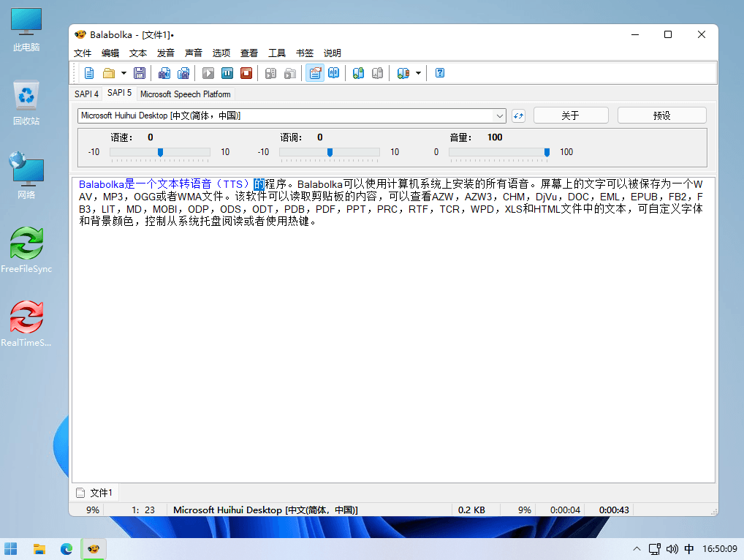744x560 pixels.
Task: Click the refresh voices icon beside voice dropdown
Action: click(x=518, y=115)
